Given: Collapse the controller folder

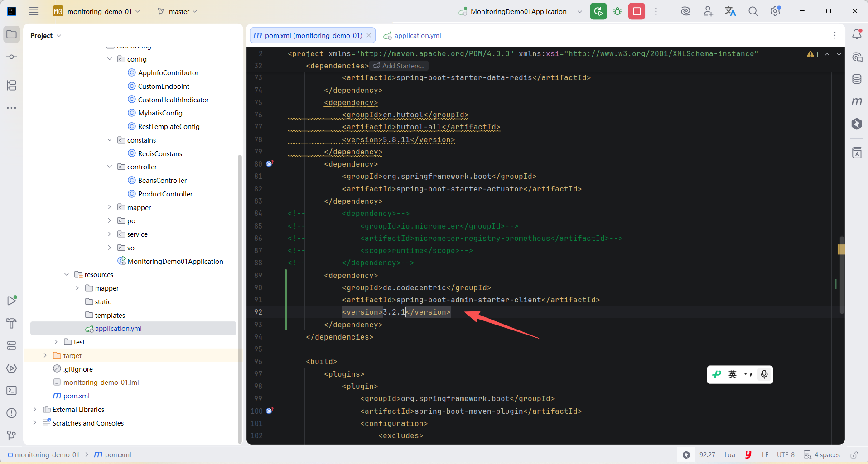Looking at the screenshot, I should 110,167.
